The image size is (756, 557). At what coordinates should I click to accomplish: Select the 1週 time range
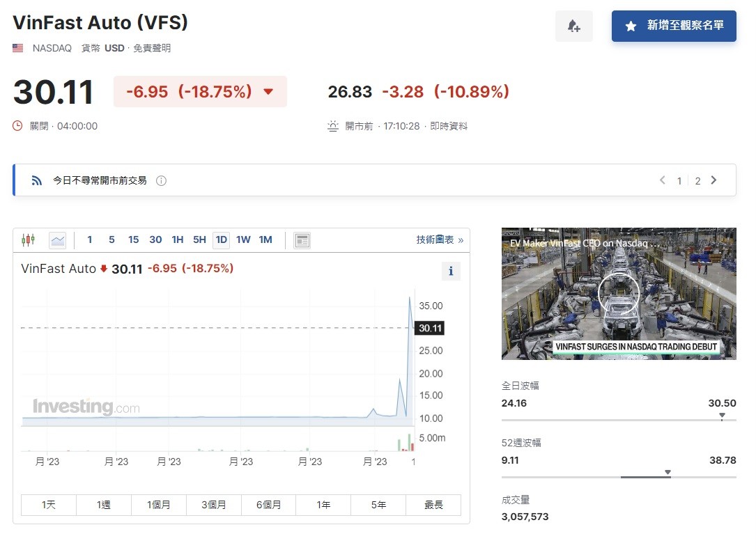click(x=104, y=505)
